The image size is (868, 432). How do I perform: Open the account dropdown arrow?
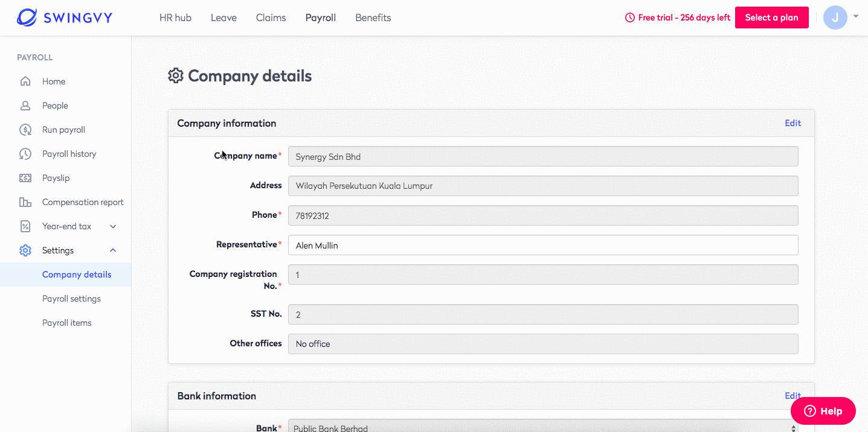coord(856,17)
